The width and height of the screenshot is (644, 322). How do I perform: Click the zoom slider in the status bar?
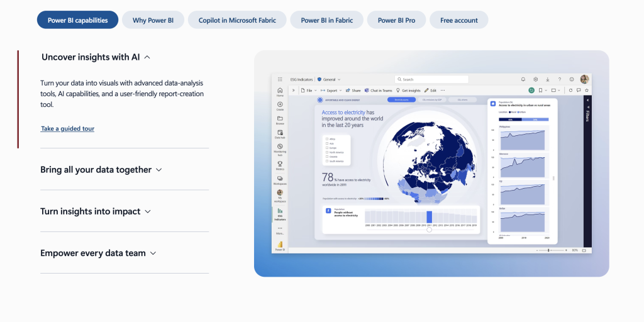pyautogui.click(x=550, y=250)
